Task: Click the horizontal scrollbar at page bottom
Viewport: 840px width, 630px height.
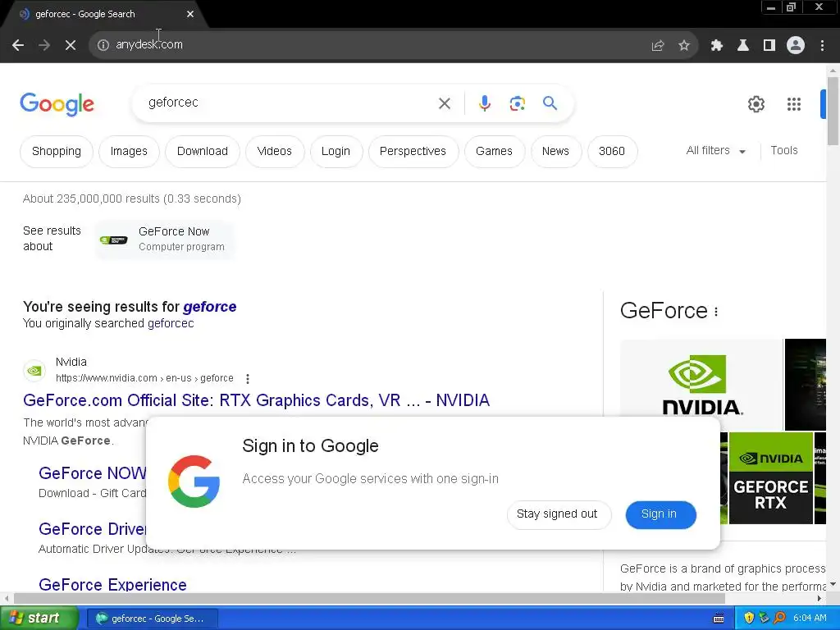Action: click(x=370, y=598)
